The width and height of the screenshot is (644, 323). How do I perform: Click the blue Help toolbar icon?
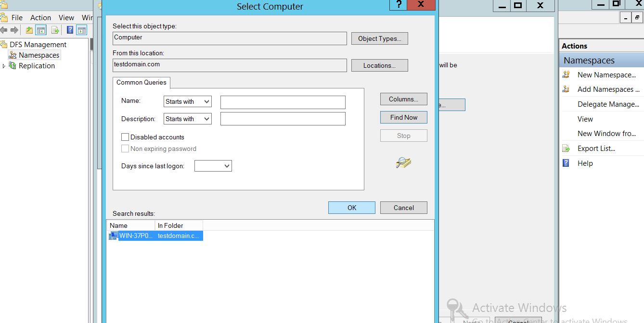[x=70, y=30]
